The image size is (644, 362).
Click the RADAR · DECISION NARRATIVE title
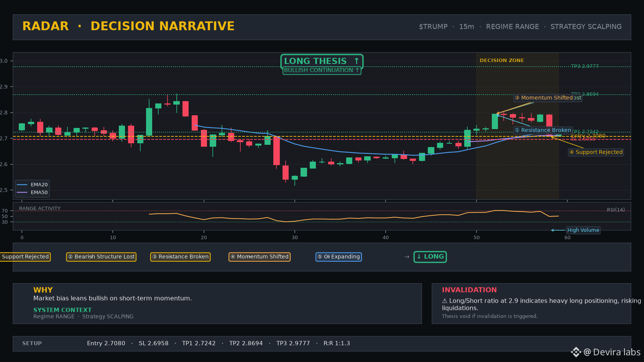tap(128, 26)
